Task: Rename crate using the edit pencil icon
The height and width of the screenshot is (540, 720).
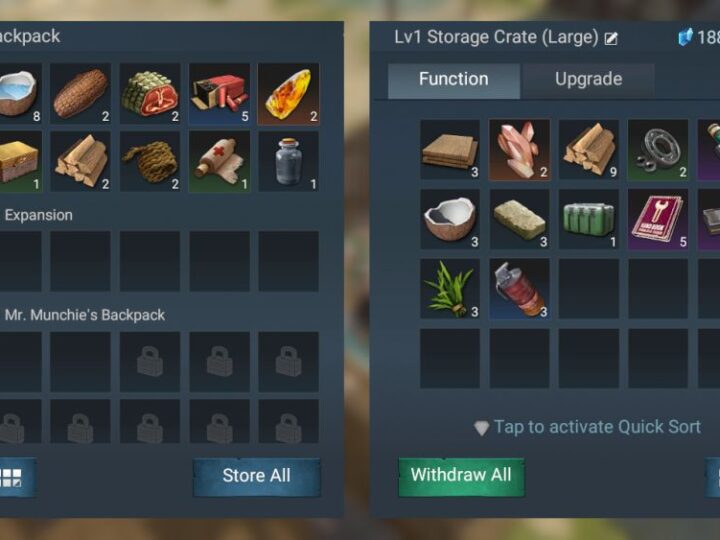Action: click(x=611, y=39)
